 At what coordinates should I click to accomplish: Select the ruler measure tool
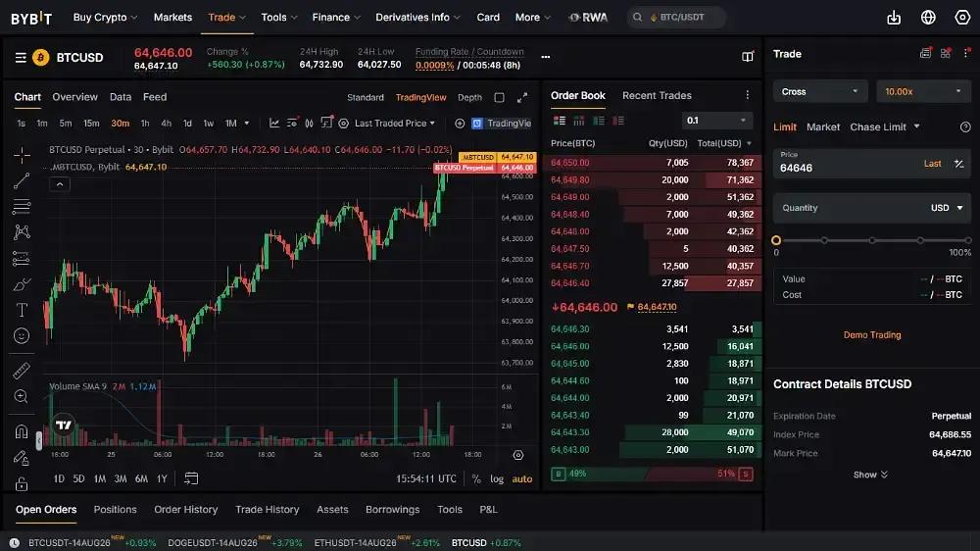pos(22,371)
